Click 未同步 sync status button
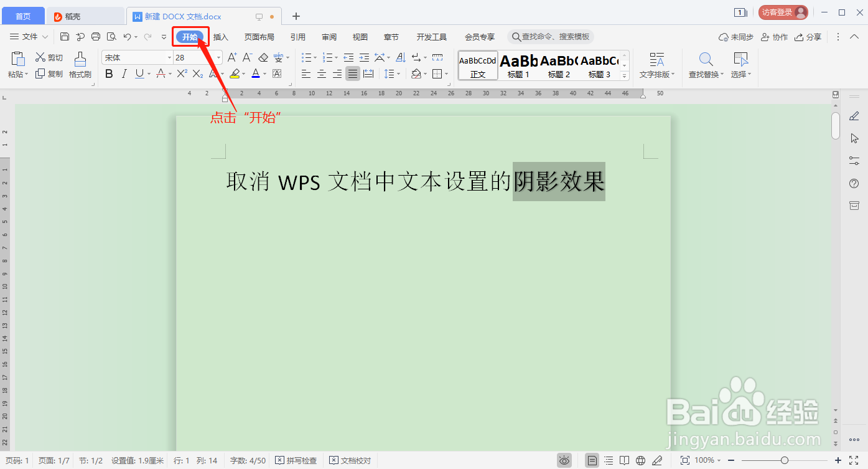 coord(736,37)
